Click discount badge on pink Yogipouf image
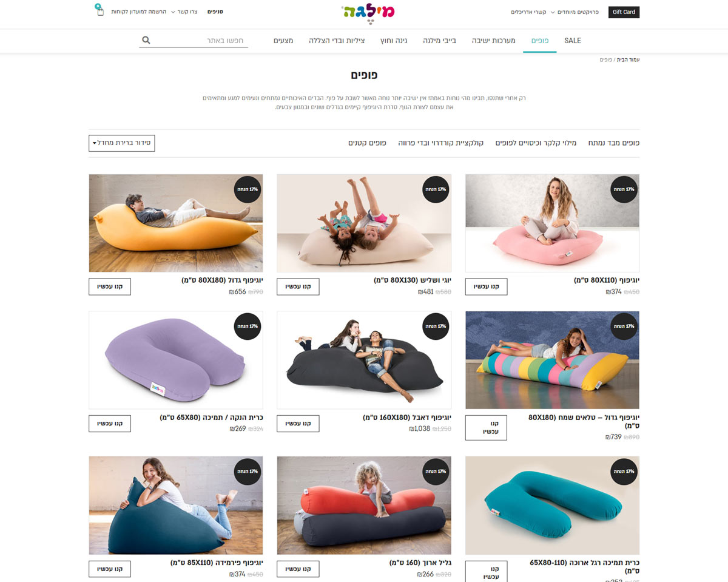 pos(623,189)
